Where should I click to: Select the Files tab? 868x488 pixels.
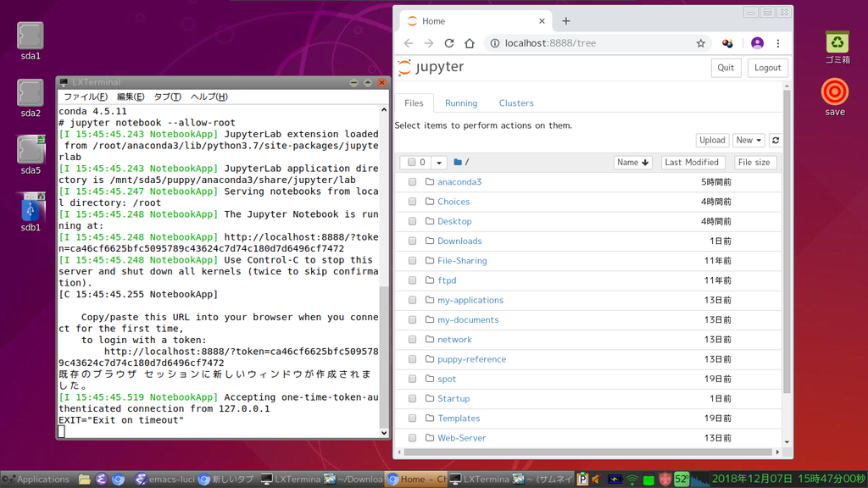pos(414,103)
